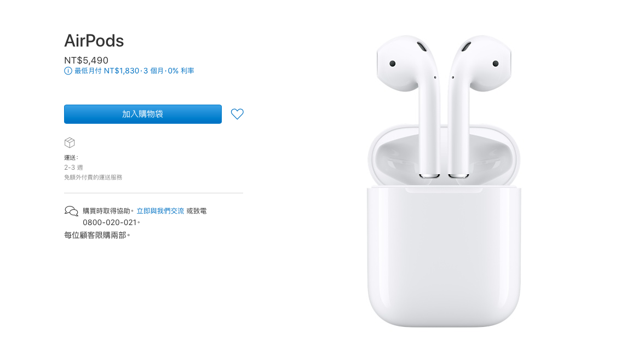The width and height of the screenshot is (644, 339).
Task: Click the 加入購物袋 add to bag button
Action: pyautogui.click(x=142, y=114)
